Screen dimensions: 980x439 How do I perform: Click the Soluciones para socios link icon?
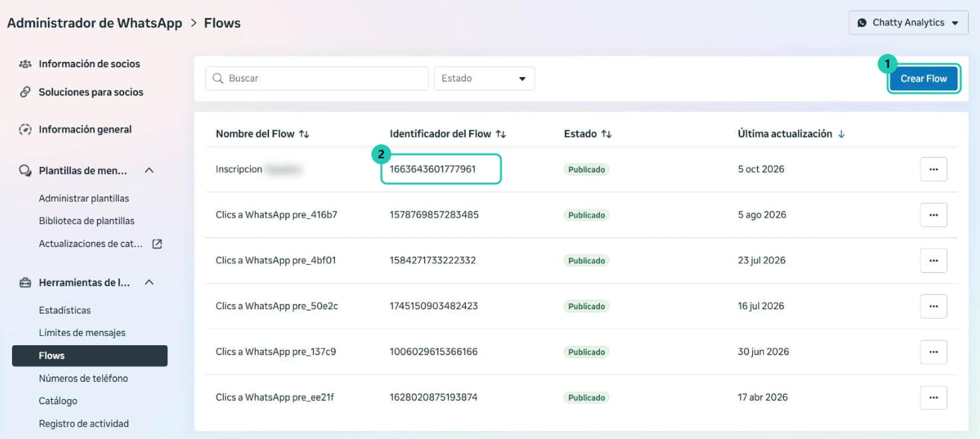pyautogui.click(x=25, y=92)
